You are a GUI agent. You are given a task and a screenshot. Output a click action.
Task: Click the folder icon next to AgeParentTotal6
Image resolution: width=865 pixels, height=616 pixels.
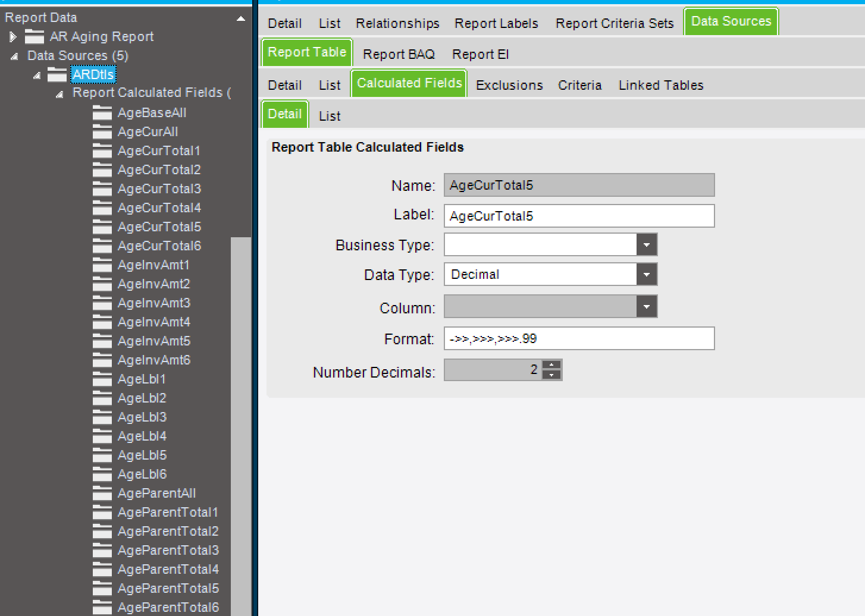click(102, 608)
